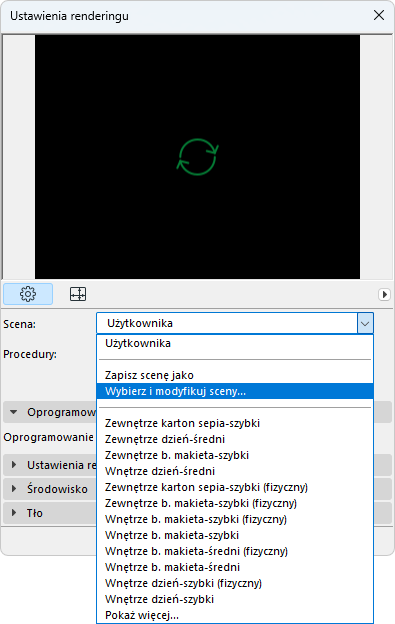Select scene Zewnętrze b. makieta-szybki
The image size is (395, 624).
pyautogui.click(x=235, y=455)
